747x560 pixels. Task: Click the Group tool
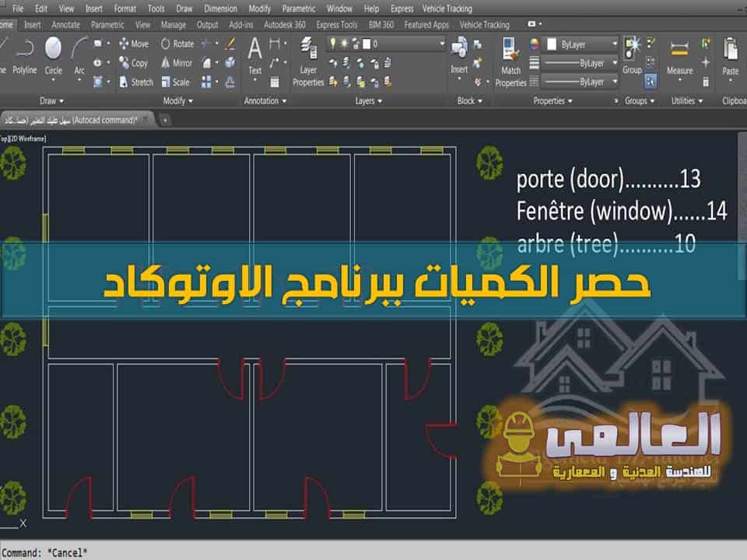click(x=632, y=56)
